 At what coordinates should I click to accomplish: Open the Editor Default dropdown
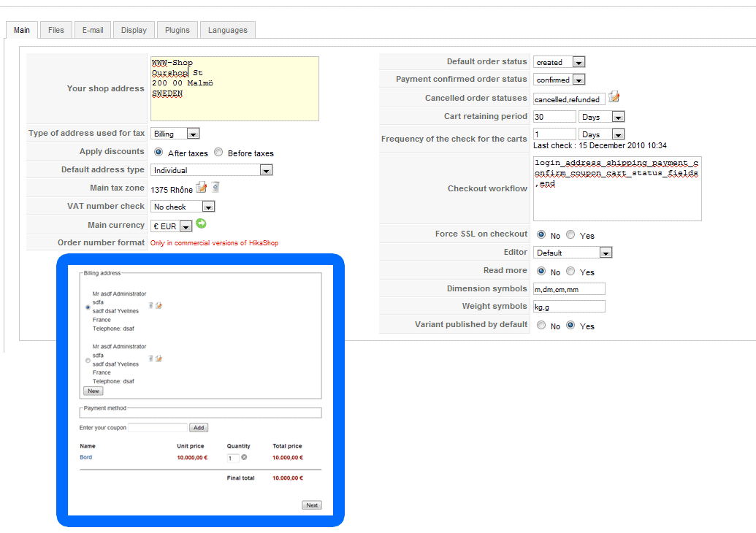(x=573, y=253)
